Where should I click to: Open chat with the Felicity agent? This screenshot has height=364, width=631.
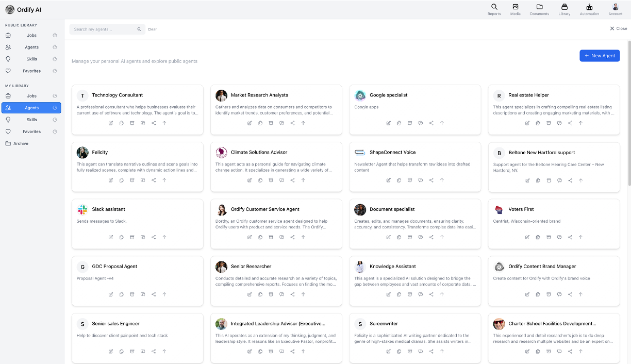143,180
